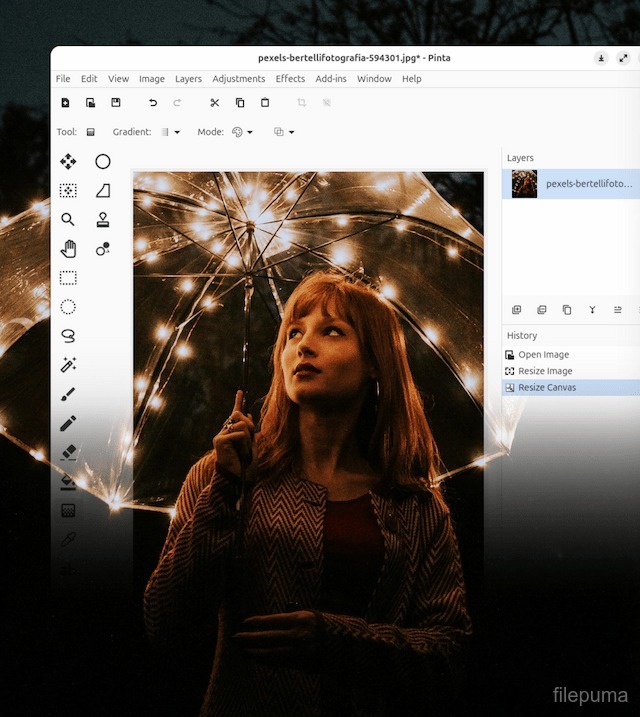Open the blend mode dropdown in toolbar
Screen dimensions: 640x717
coord(284,132)
